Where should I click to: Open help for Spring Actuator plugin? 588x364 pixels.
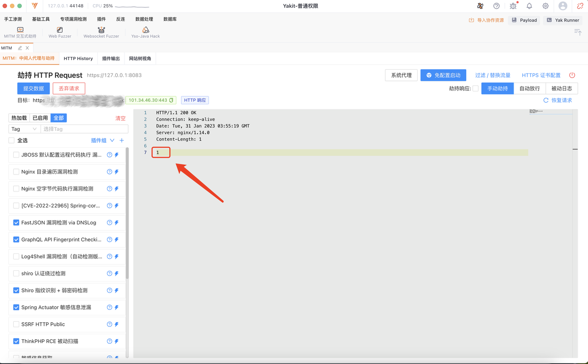[x=109, y=308]
